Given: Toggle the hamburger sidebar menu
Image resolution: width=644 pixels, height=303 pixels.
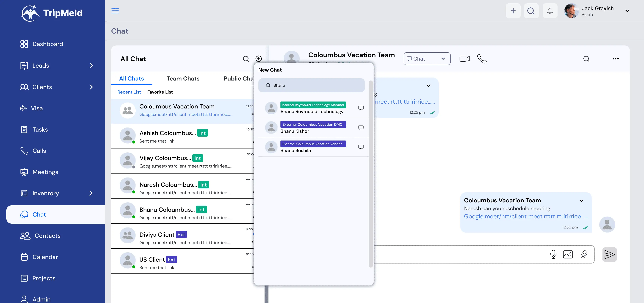Looking at the screenshot, I should pos(115,11).
